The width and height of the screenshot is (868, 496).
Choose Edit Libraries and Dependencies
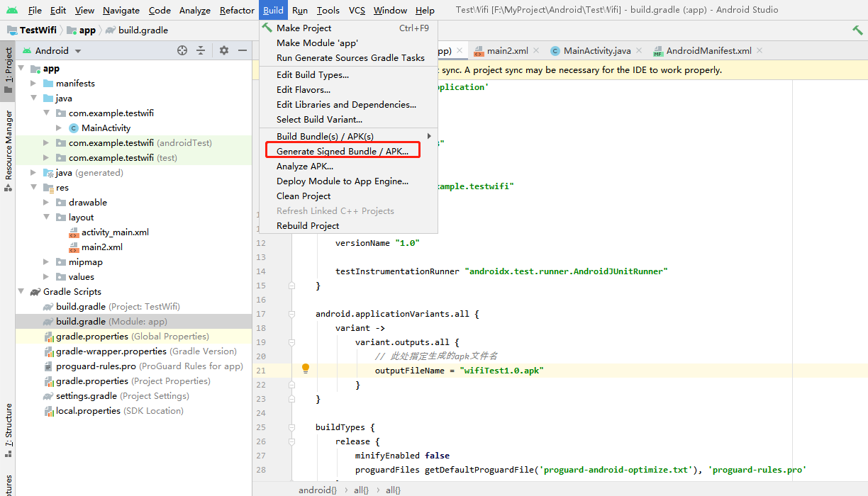tap(347, 105)
